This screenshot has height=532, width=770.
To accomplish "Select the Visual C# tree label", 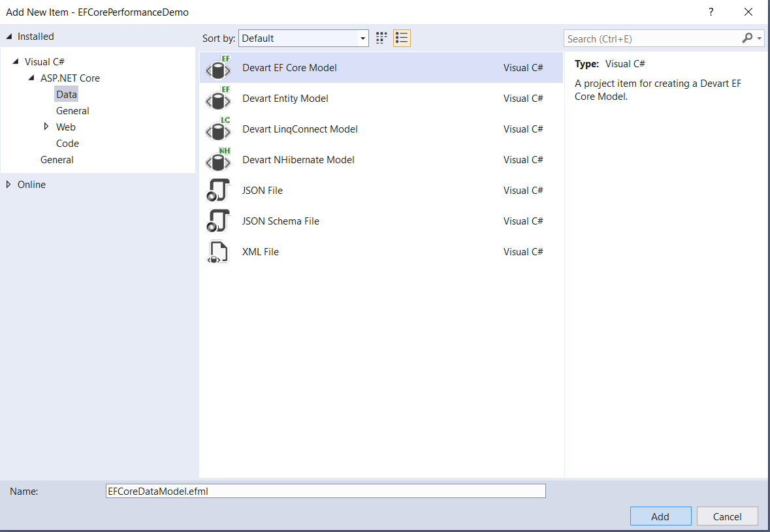I will [x=44, y=62].
